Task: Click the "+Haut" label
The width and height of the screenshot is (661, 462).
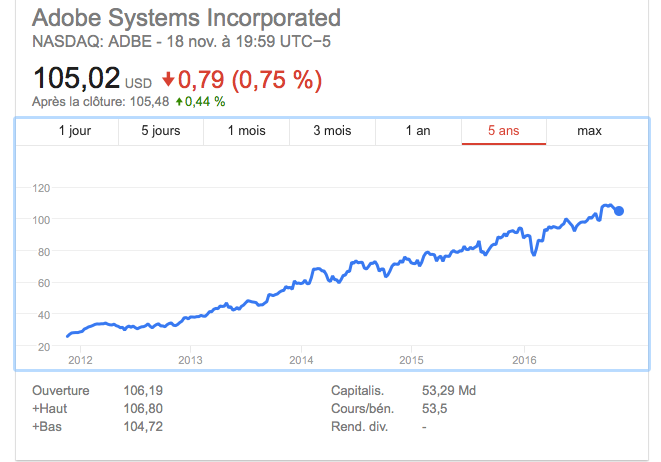Action: point(50,408)
